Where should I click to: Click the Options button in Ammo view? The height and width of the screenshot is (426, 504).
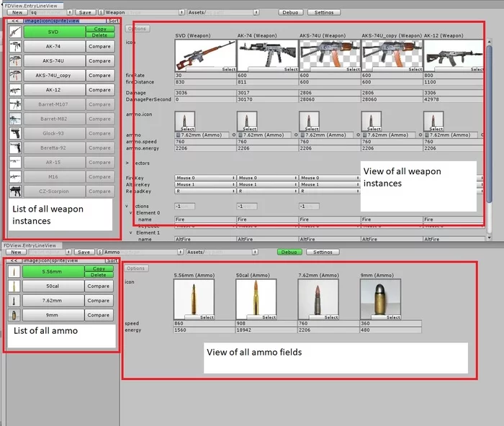[135, 268]
